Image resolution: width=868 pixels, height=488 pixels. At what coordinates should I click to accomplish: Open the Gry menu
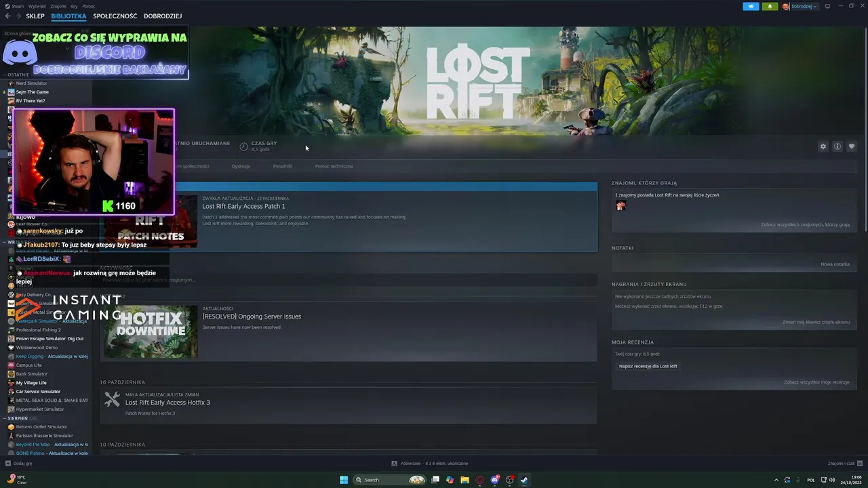(x=75, y=6)
